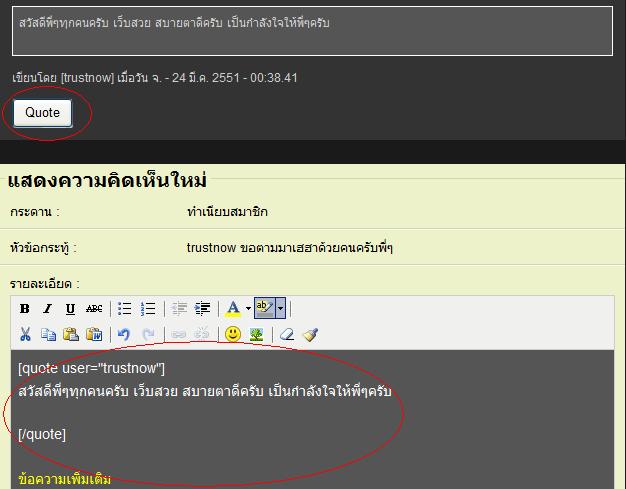Image resolution: width=626 pixels, height=489 pixels.
Task: Insert a bulleted list
Action: click(x=124, y=309)
